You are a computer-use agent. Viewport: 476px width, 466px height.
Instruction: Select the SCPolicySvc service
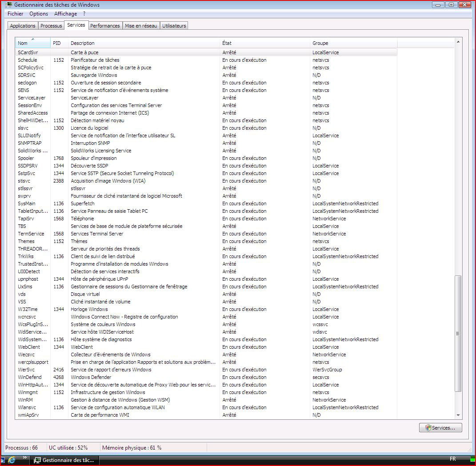[206, 68]
